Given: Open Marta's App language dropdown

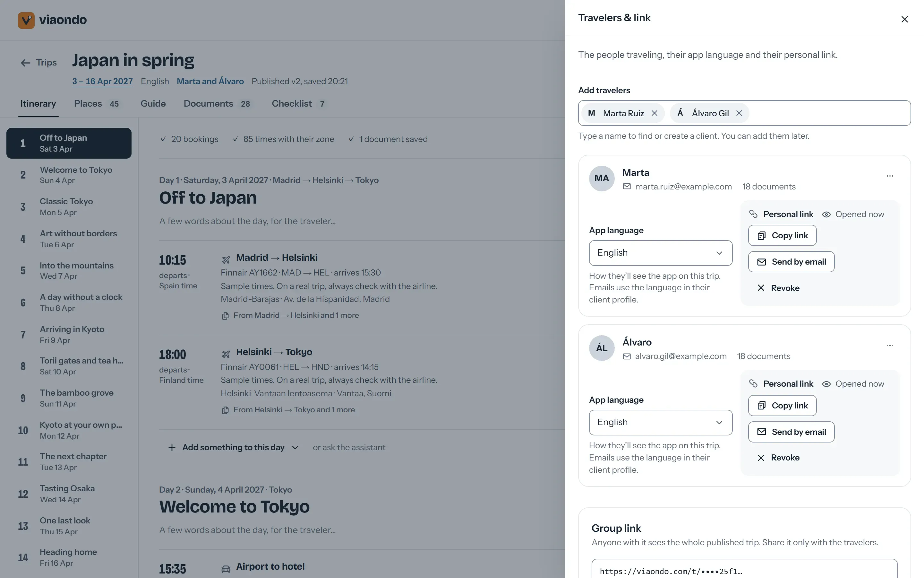Looking at the screenshot, I should coord(661,253).
